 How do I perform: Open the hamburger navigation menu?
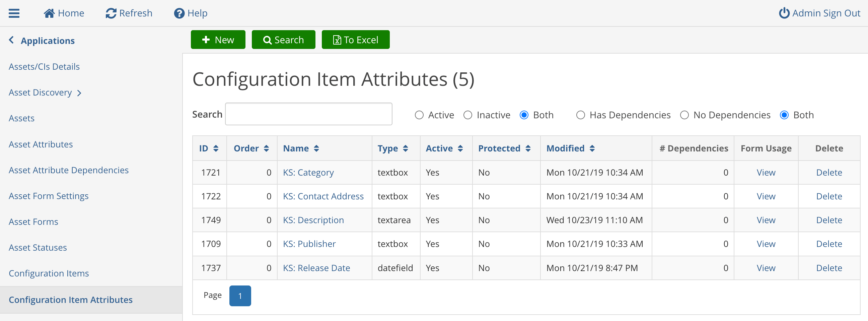(14, 13)
